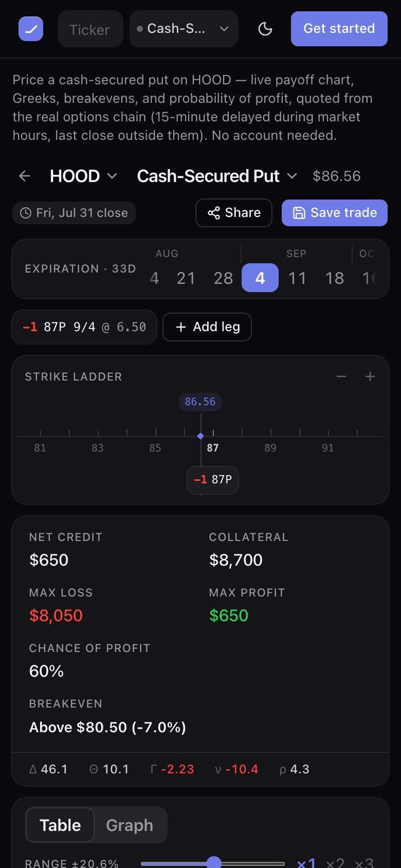Go back with the left arrow
The image size is (401, 868).
point(25,176)
